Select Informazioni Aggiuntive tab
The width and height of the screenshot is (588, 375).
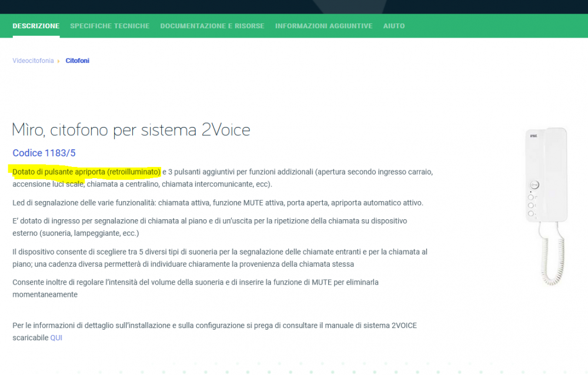point(323,26)
